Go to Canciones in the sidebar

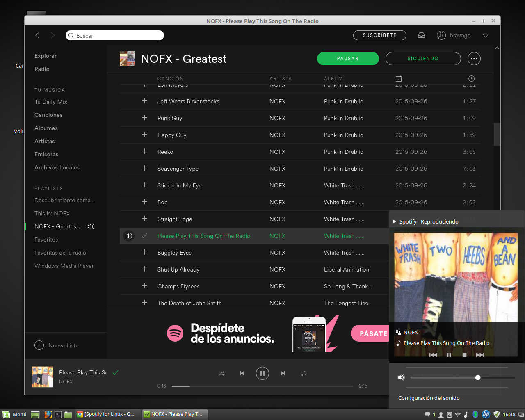(x=48, y=115)
